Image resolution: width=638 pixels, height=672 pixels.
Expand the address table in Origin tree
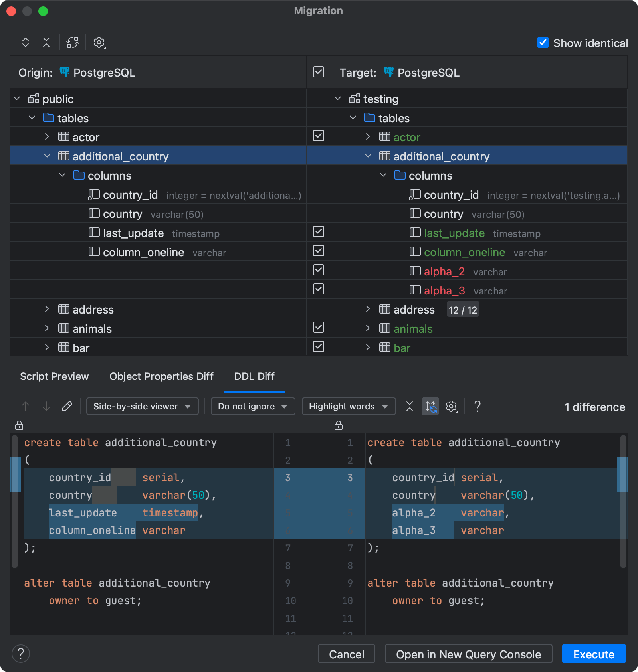point(47,309)
